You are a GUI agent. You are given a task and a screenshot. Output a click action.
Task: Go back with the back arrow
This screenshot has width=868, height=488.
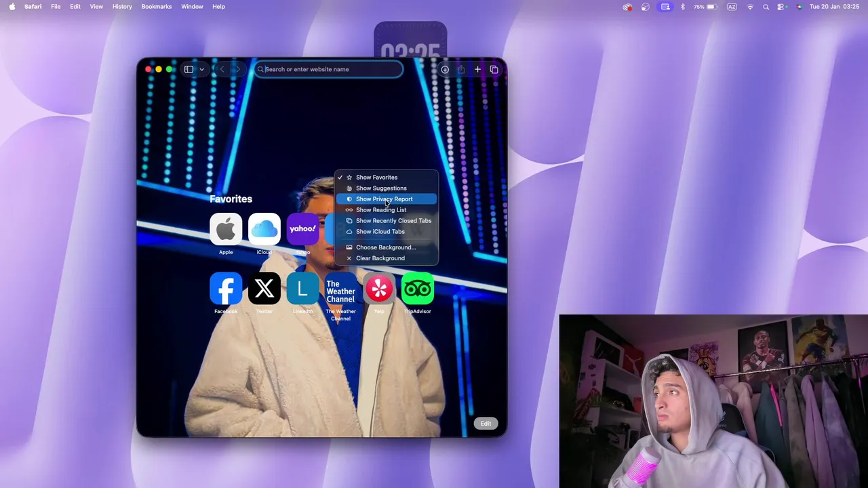pos(222,69)
